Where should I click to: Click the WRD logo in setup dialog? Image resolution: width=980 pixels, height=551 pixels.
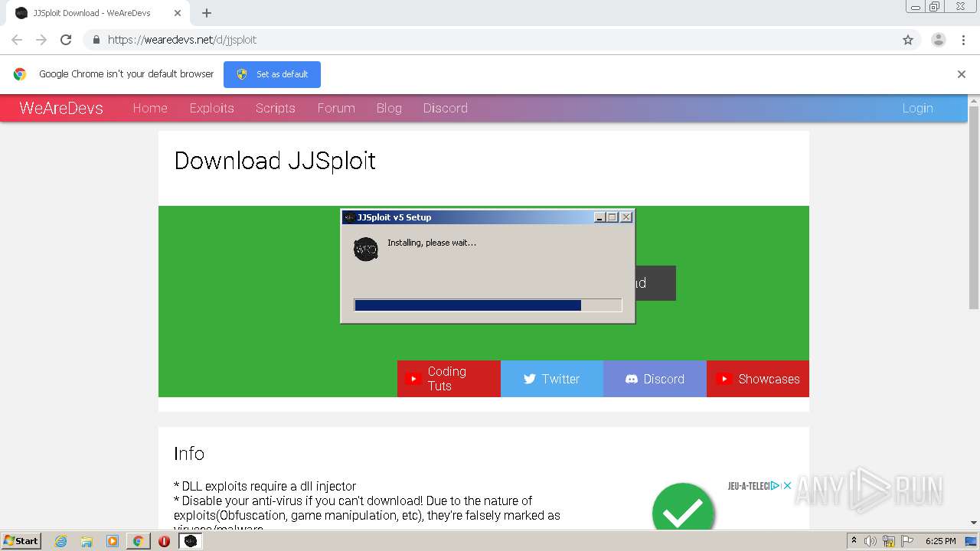tap(366, 249)
